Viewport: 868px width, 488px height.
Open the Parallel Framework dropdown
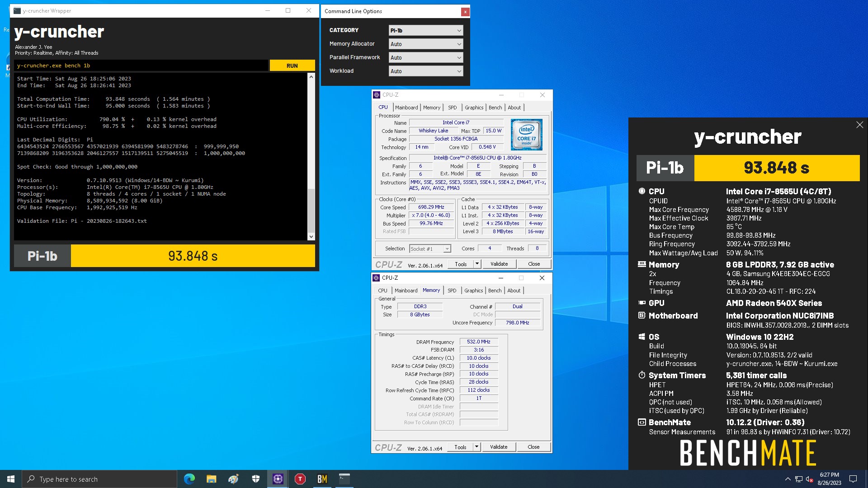click(425, 57)
